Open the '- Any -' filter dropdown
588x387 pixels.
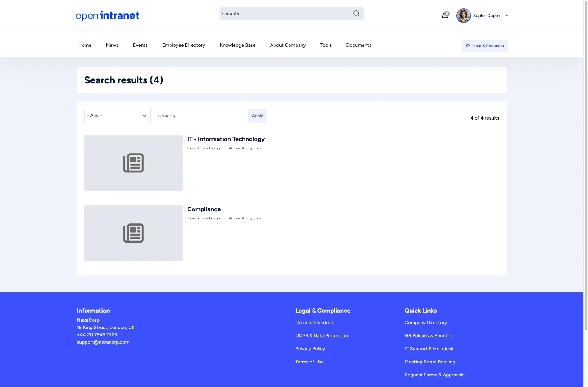coord(117,116)
